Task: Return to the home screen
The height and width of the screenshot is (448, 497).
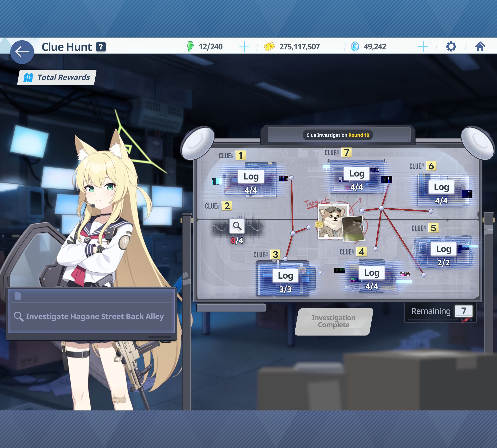Action: point(480,46)
